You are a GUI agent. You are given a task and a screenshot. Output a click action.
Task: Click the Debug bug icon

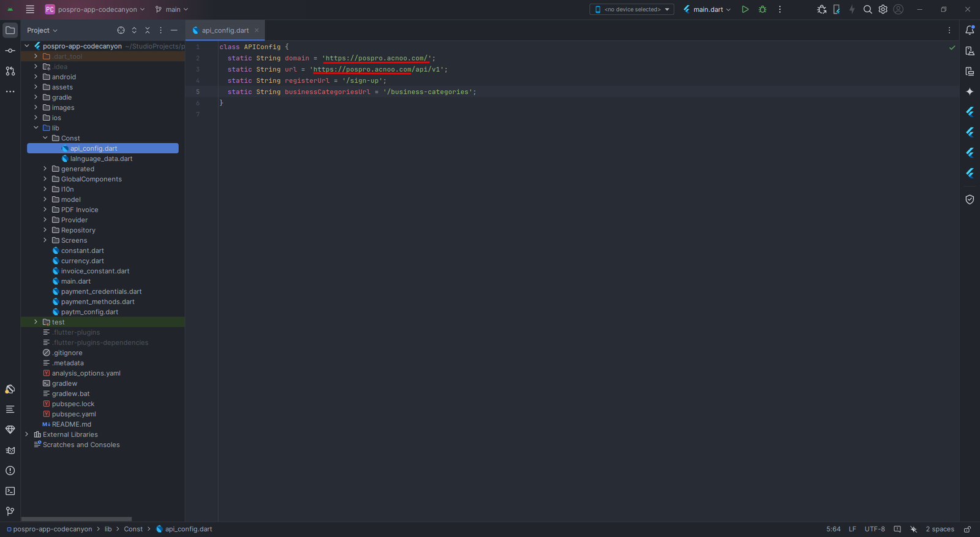coord(763,9)
